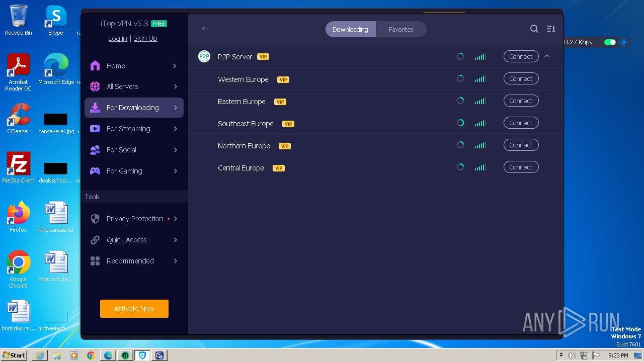Expand the Home menu chevron
Image resolution: width=644 pixels, height=362 pixels.
tap(175, 66)
